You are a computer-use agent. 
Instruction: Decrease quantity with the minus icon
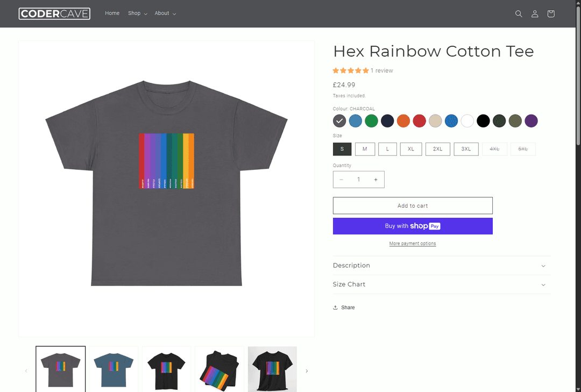coord(341,180)
